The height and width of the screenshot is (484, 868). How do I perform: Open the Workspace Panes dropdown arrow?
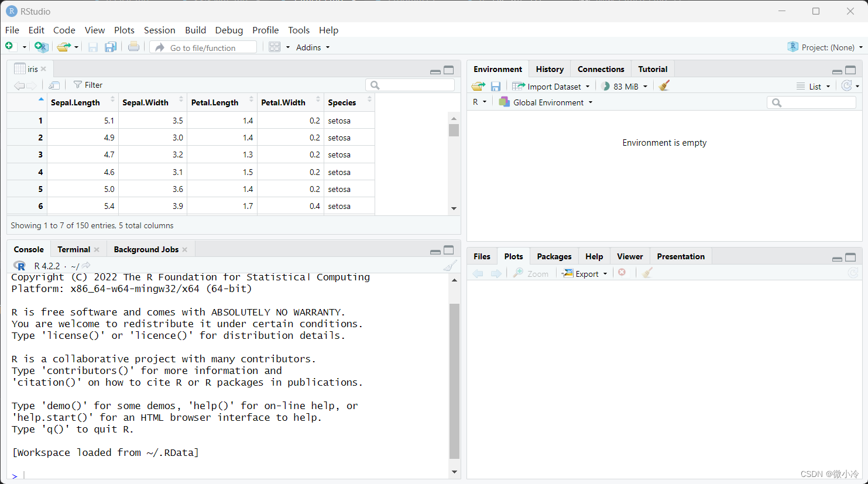(287, 47)
